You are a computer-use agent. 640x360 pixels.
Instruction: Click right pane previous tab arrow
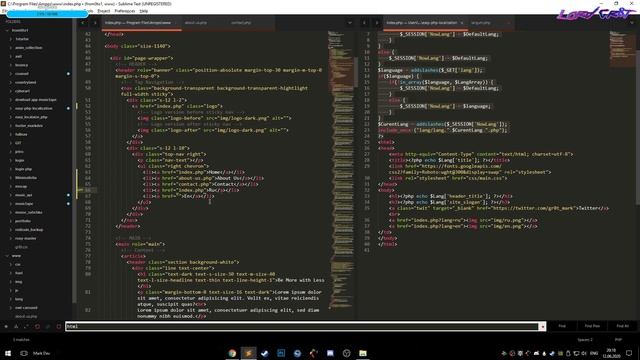[x=364, y=23]
